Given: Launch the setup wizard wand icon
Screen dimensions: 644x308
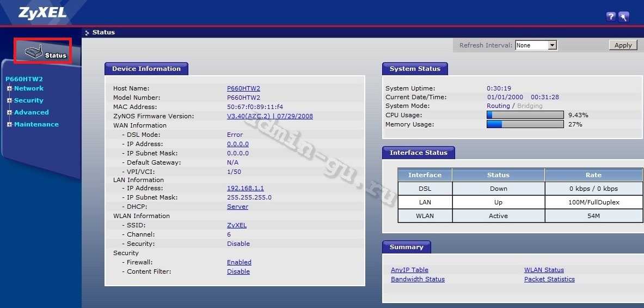Looking at the screenshot, I should pos(624,17).
